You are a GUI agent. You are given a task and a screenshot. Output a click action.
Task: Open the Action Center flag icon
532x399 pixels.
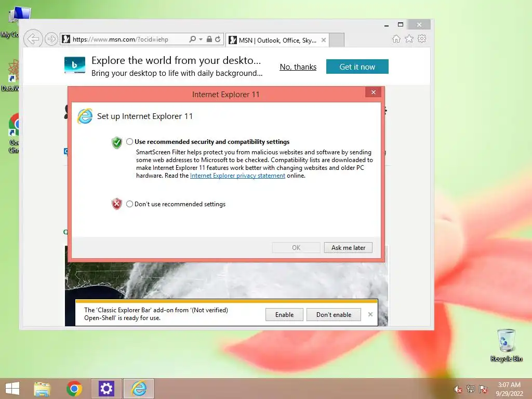coord(483,389)
